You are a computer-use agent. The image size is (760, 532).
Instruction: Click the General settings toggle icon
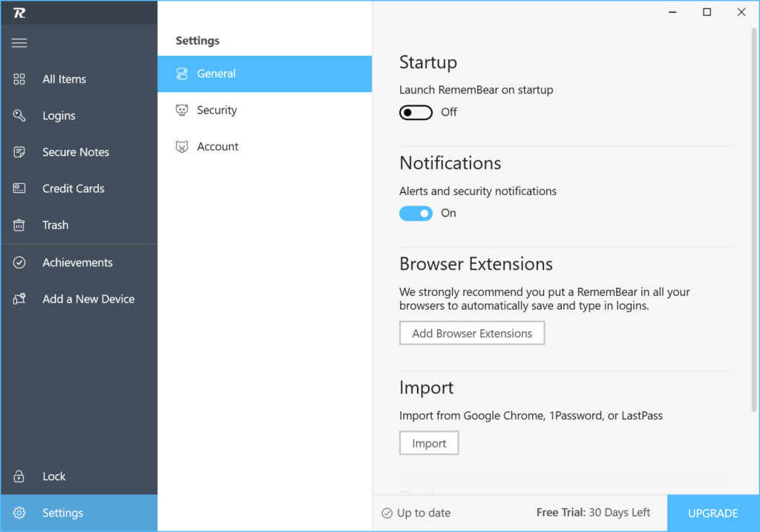coord(182,73)
